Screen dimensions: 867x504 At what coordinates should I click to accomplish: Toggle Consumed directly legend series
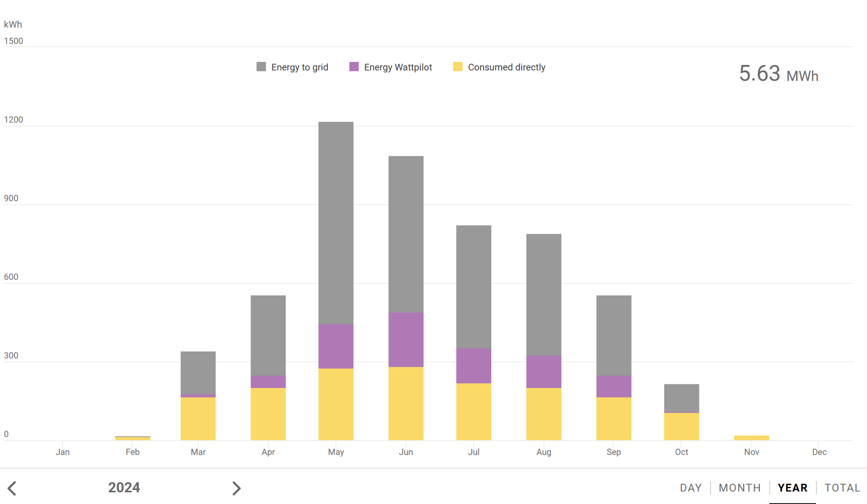[x=506, y=67]
